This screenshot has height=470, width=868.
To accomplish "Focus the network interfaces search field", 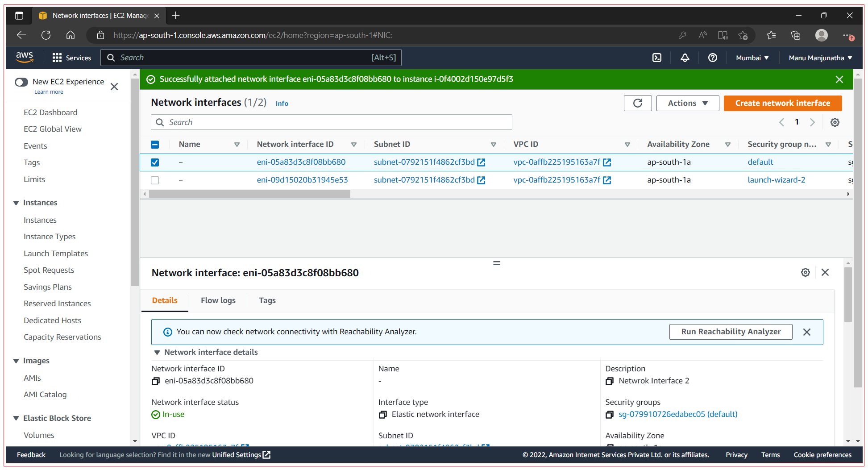I will (332, 122).
